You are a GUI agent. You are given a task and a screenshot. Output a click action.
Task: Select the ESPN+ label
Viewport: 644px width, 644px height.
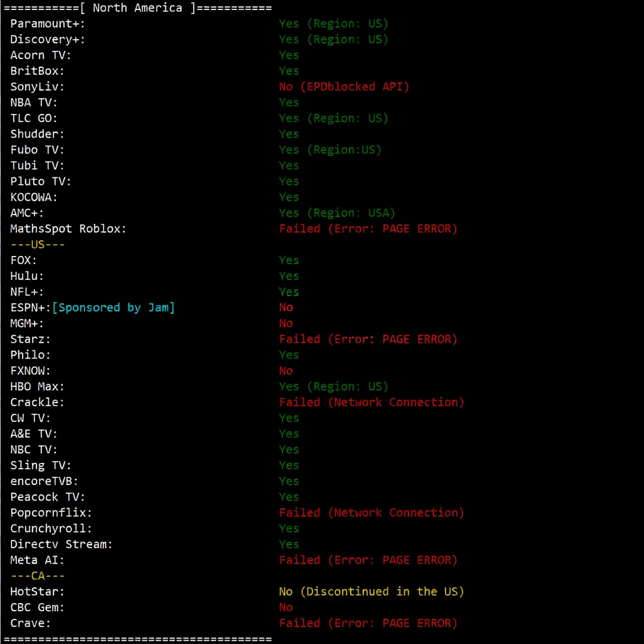[30, 308]
